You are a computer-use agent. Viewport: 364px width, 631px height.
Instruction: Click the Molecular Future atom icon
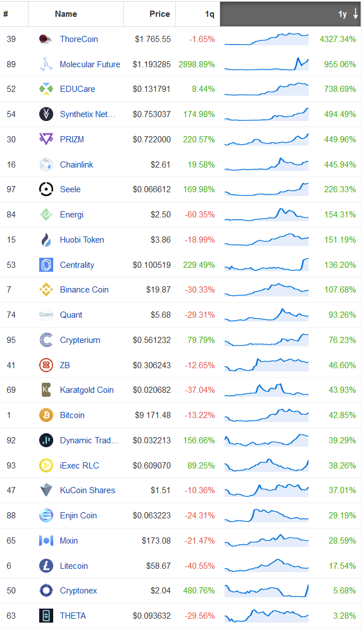pyautogui.click(x=46, y=64)
